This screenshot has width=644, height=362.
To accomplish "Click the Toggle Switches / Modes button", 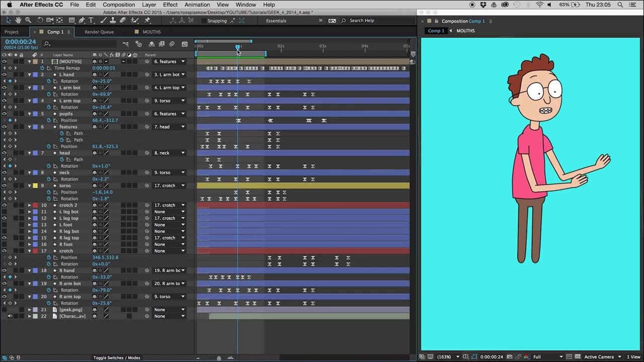I will 117,357.
